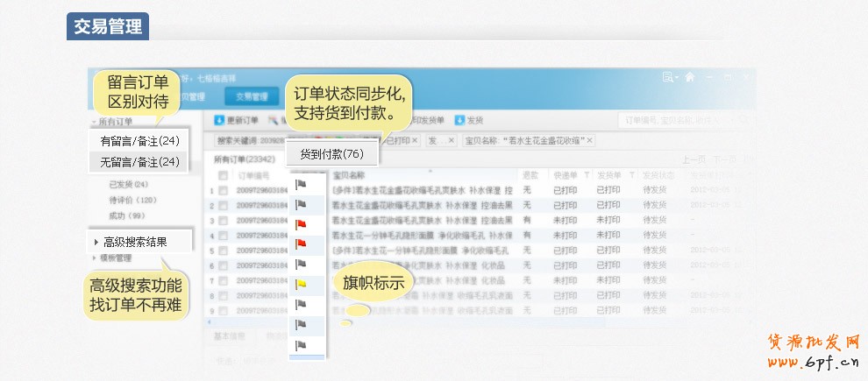Screen dimensions: 868x381
Task: Click the 更新订单 button label
Action: click(243, 120)
